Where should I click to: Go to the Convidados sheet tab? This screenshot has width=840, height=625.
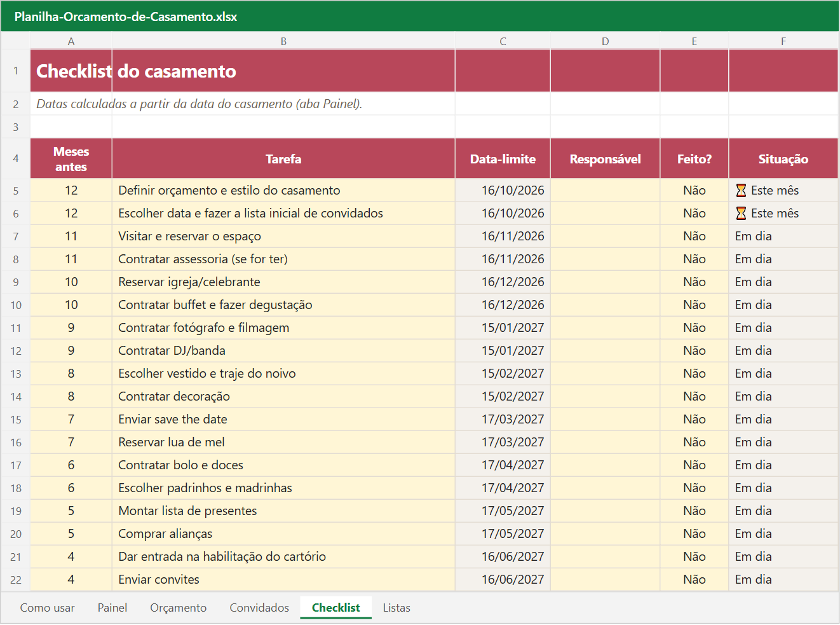(259, 608)
